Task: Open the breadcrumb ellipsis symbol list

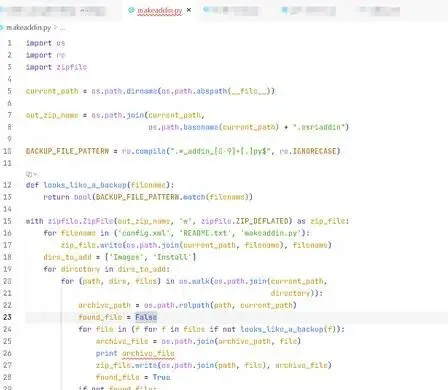Action: click(62, 28)
